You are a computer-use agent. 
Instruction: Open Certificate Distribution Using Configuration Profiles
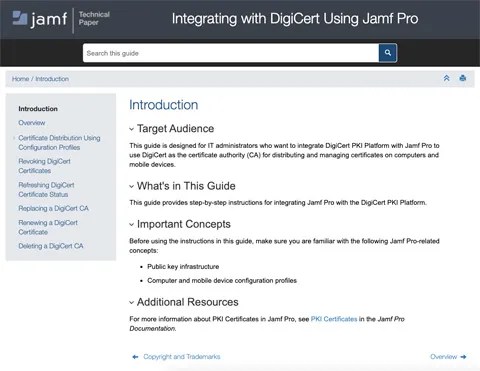coord(59,143)
